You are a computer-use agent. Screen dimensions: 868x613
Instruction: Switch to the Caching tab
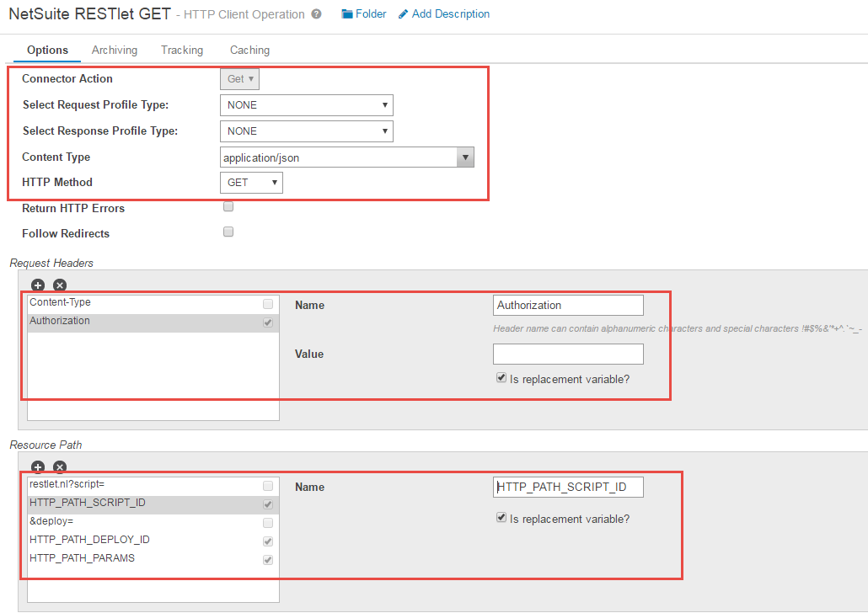[249, 50]
